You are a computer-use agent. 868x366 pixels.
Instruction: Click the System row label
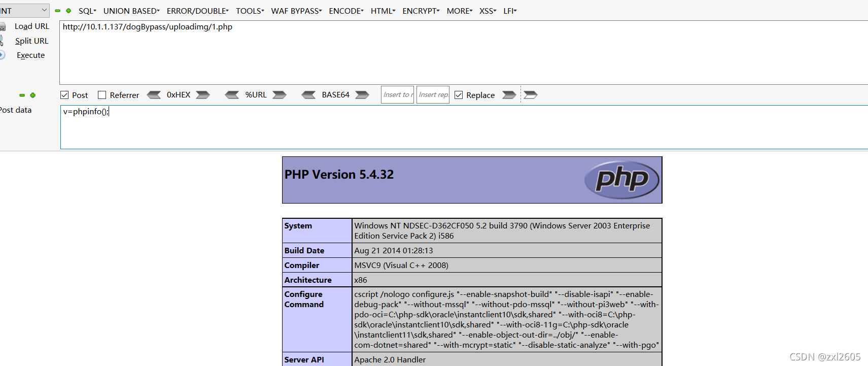point(298,226)
